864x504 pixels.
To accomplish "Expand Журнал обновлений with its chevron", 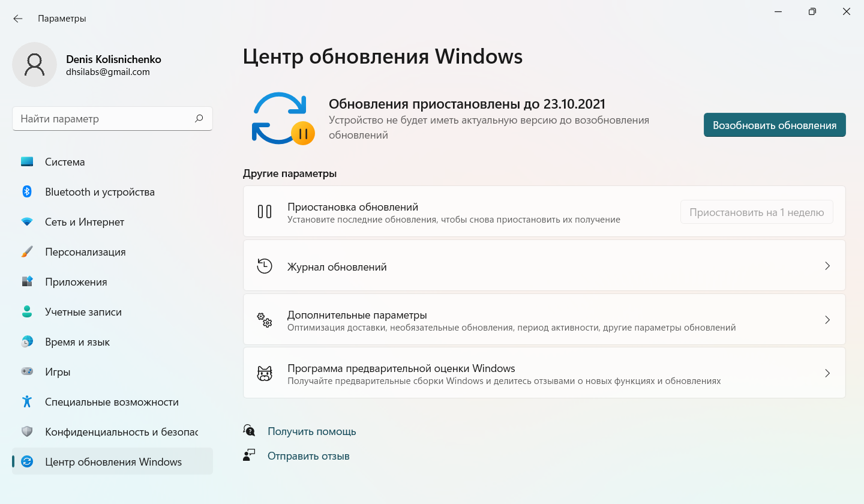I will [827, 266].
